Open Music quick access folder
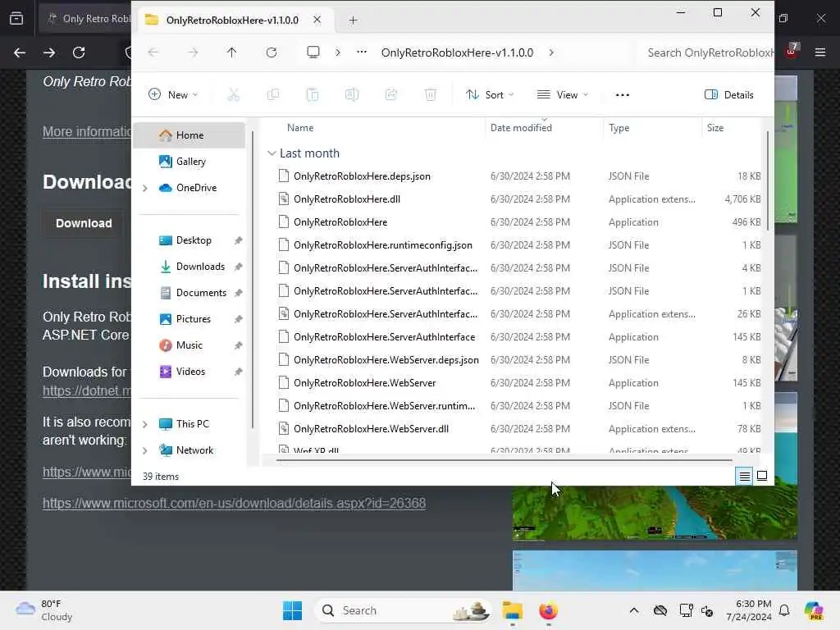This screenshot has height=630, width=840. [189, 345]
